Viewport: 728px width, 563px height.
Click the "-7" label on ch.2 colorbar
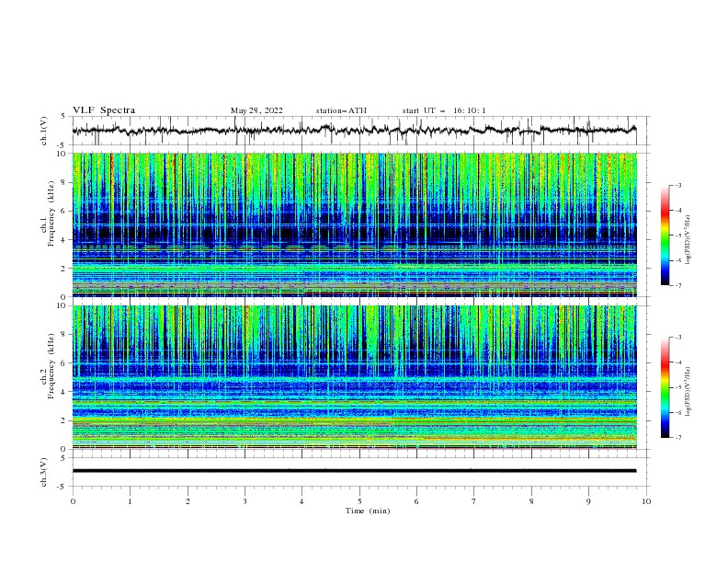[x=678, y=437]
